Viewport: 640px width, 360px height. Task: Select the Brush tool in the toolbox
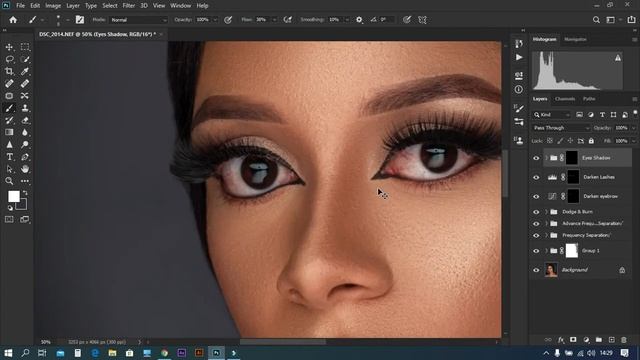(9, 108)
